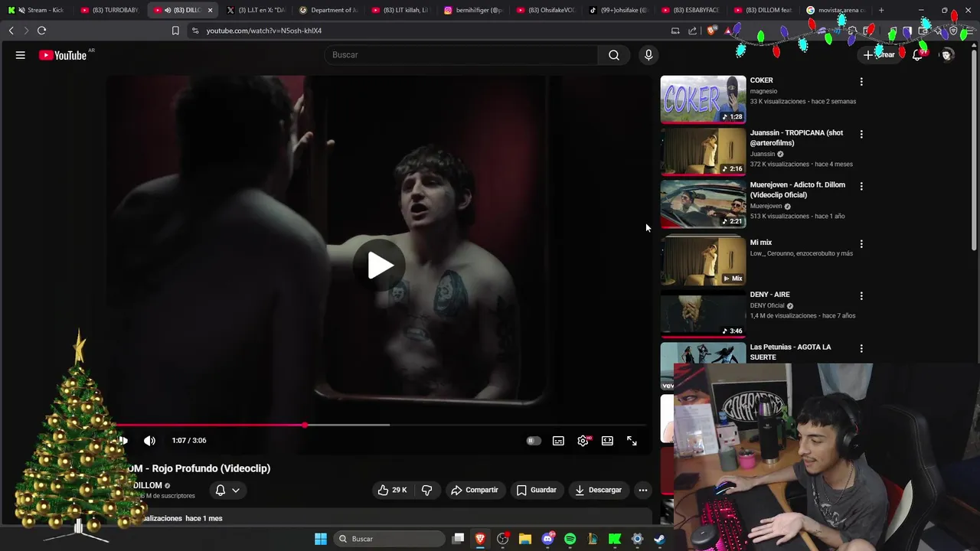Open the Windows Settings gear in the taskbar
980x551 pixels.
tap(637, 539)
